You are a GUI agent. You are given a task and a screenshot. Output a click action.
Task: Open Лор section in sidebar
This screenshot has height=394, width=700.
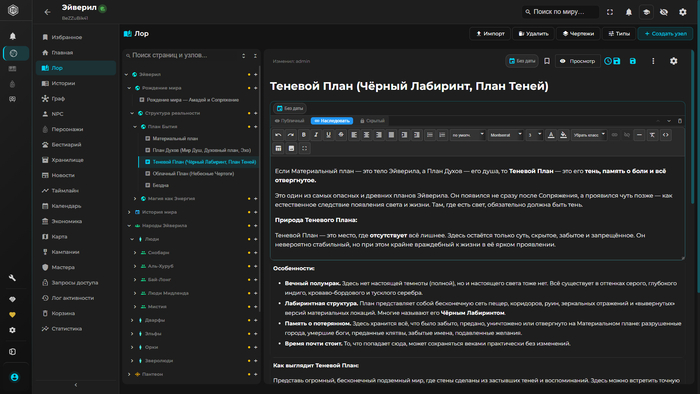76,68
